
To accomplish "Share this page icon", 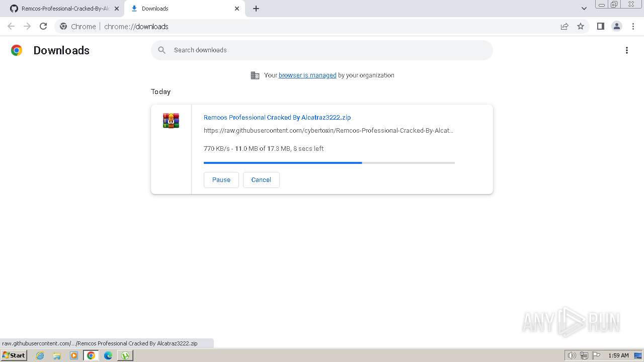I will [565, 27].
